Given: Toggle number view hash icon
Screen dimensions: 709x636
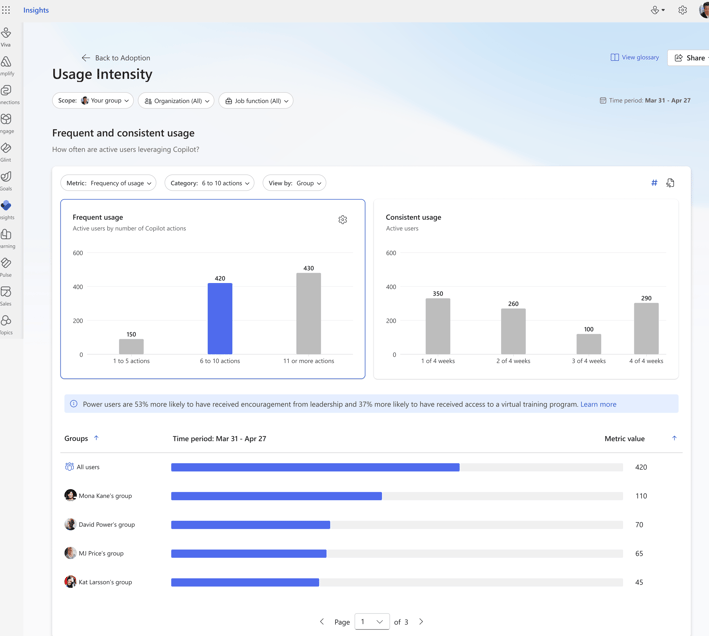Looking at the screenshot, I should coord(654,183).
